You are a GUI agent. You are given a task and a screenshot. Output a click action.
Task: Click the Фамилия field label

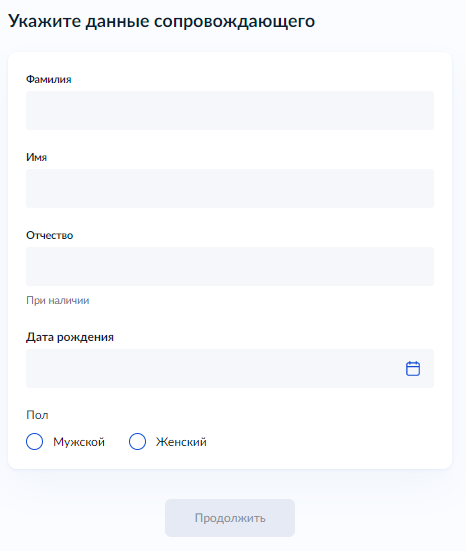pyautogui.click(x=48, y=79)
